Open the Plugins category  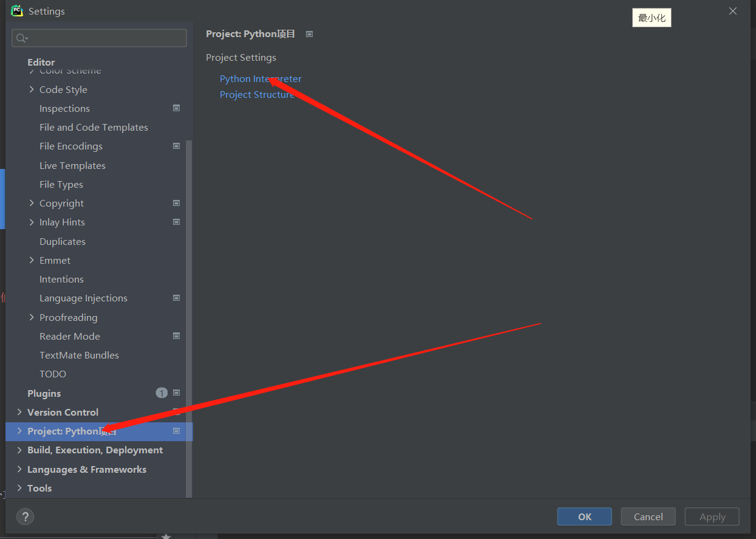coord(44,393)
